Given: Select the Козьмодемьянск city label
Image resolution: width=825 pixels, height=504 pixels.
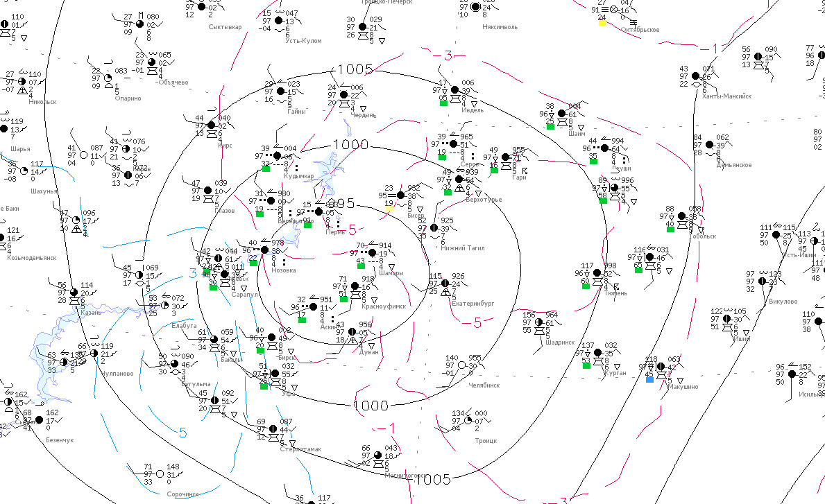Looking at the screenshot, I should pos(31,258).
